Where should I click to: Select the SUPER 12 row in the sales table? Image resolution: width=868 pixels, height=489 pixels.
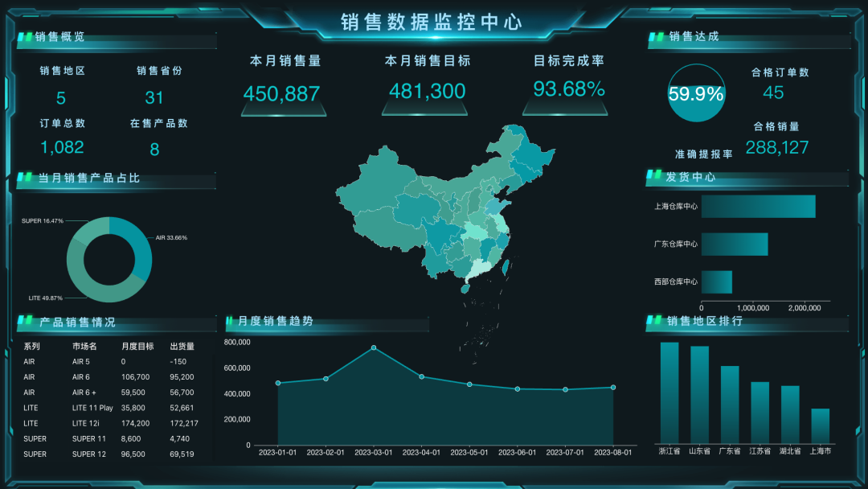click(x=88, y=454)
